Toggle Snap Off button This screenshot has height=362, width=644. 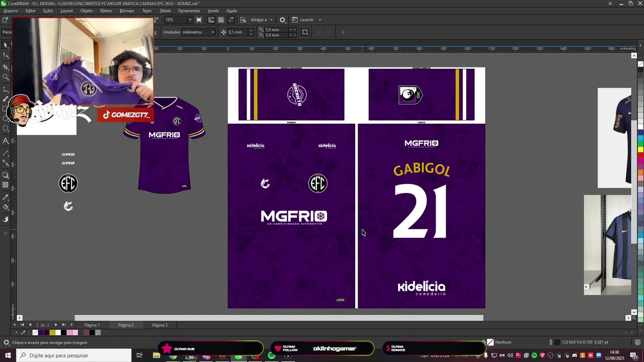pos(243,20)
